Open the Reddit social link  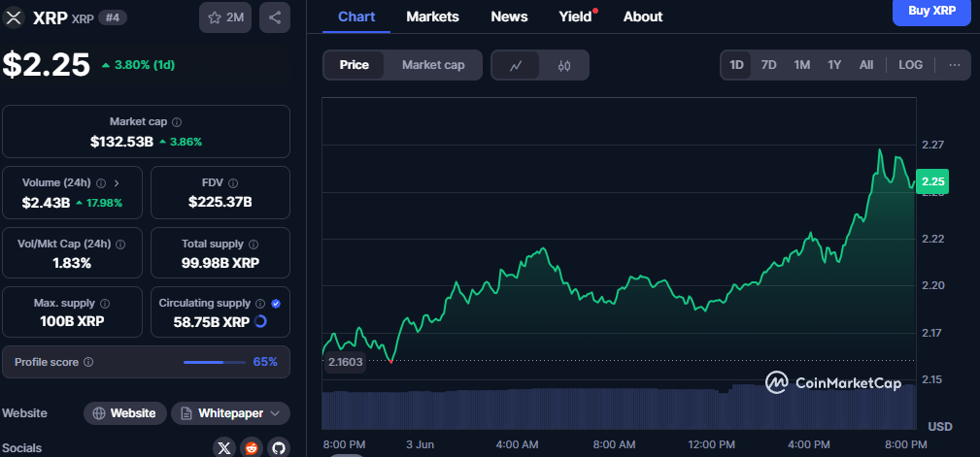(x=252, y=448)
